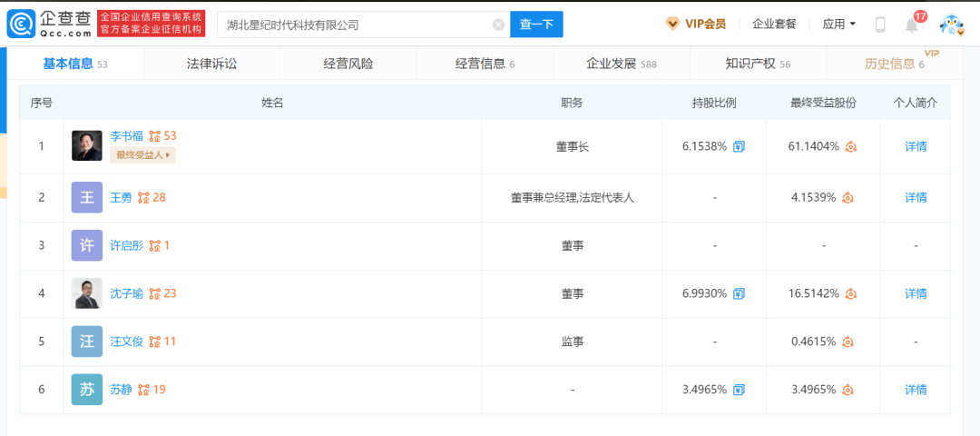View 详情 for 王勇
The height and width of the screenshot is (436, 980).
pos(916,198)
